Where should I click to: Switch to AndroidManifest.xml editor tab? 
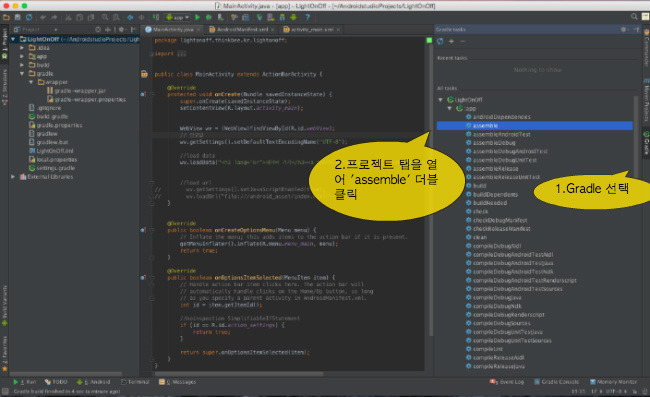coord(242,29)
